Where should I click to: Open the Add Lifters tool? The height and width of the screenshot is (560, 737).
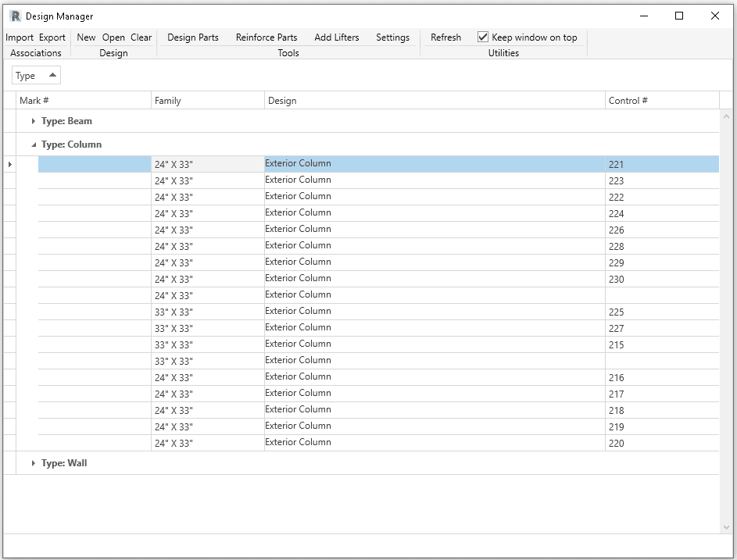click(337, 37)
